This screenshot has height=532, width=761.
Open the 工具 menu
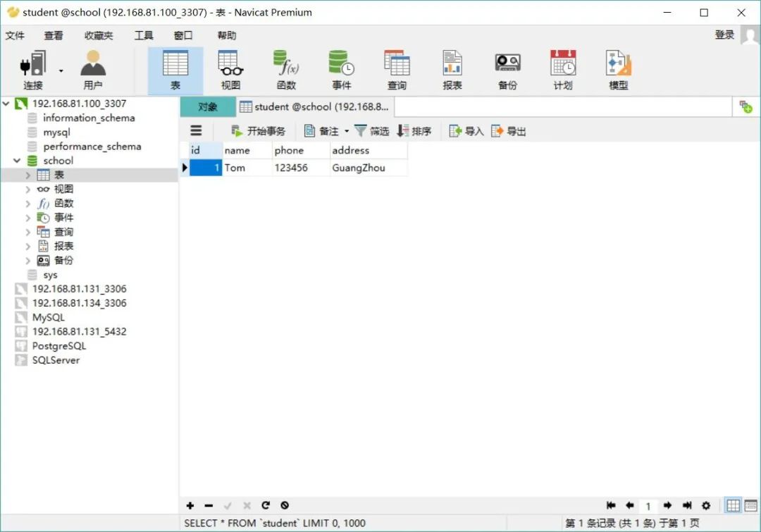[144, 35]
